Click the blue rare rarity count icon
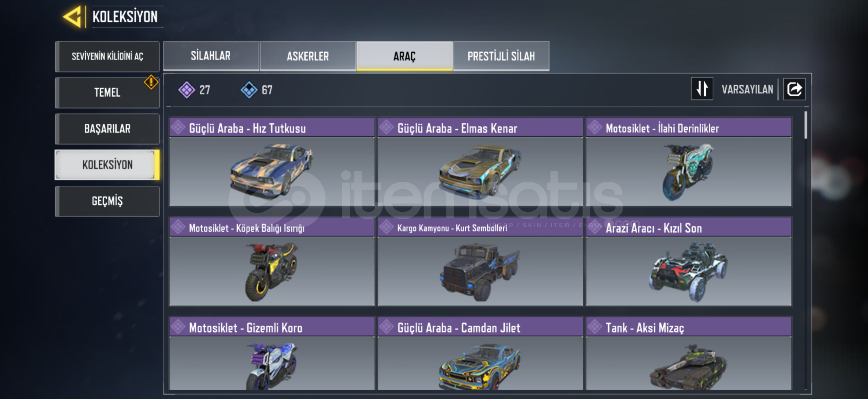Image resolution: width=868 pixels, height=399 pixels. tap(249, 90)
